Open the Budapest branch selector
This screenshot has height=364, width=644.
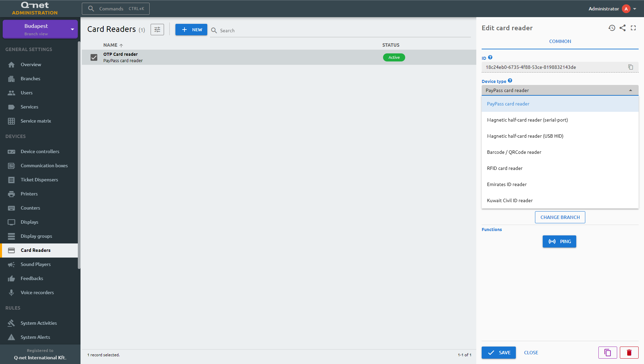pyautogui.click(x=40, y=29)
